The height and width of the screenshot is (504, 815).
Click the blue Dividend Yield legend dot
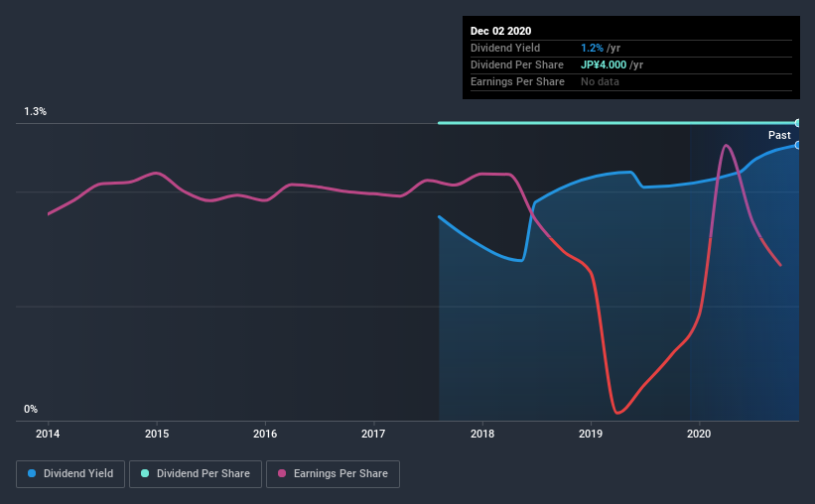pyautogui.click(x=32, y=473)
